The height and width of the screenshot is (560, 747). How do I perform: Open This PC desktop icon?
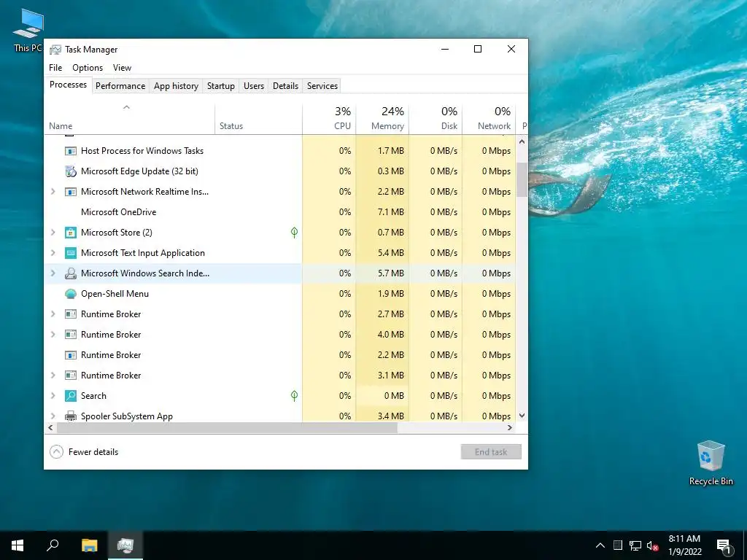(x=28, y=31)
